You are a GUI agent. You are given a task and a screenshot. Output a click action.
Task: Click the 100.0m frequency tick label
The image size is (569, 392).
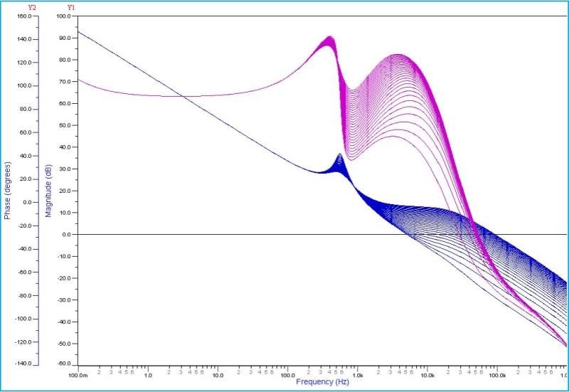click(78, 376)
